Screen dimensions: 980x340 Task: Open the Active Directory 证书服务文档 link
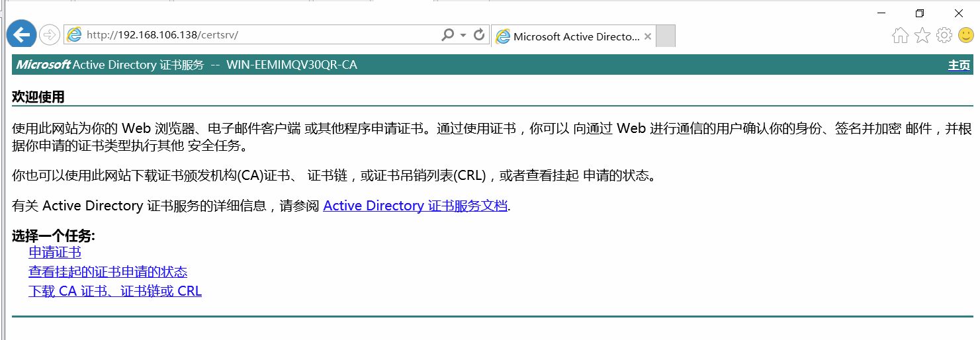tap(415, 206)
